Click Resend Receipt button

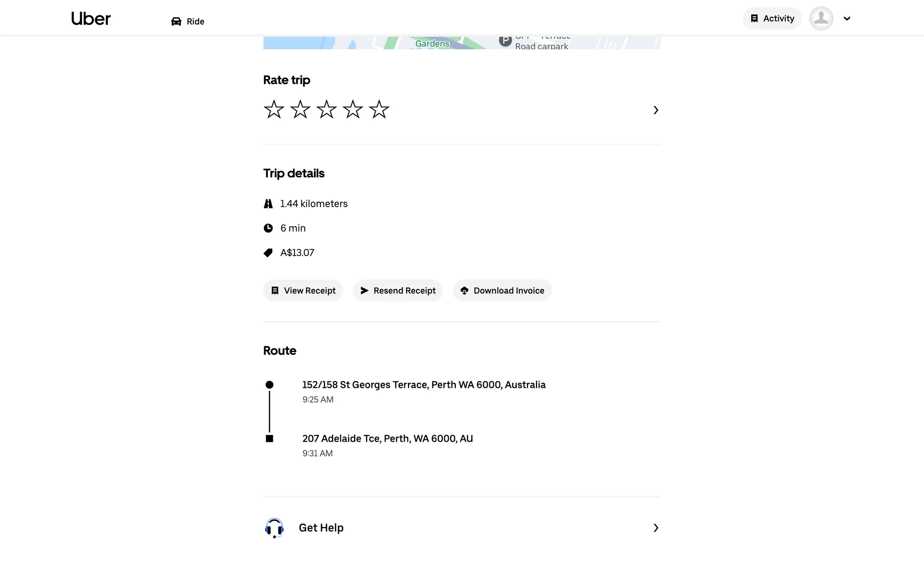[398, 290]
